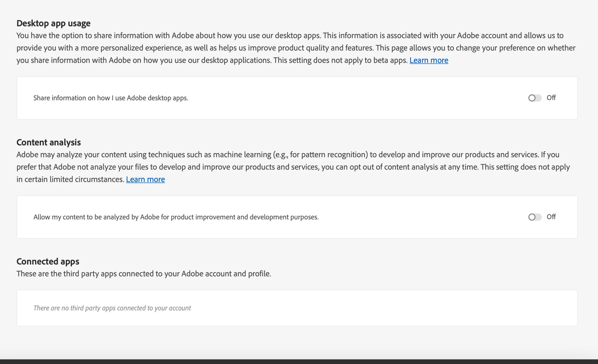
Task: Click Off label beside desktop apps sharing
Action: click(x=551, y=98)
